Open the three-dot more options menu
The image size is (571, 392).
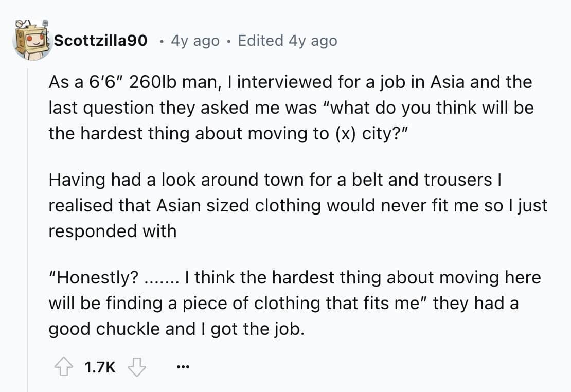pyautogui.click(x=182, y=368)
